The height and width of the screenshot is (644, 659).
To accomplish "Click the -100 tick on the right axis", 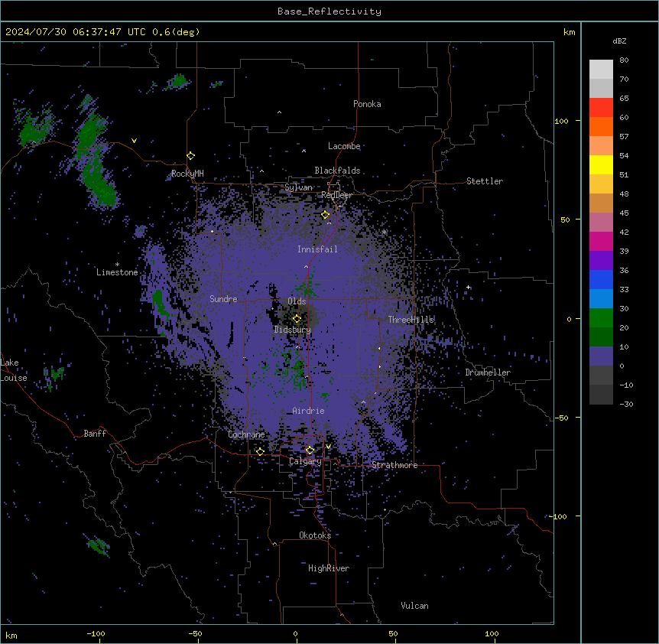I will 559,516.
